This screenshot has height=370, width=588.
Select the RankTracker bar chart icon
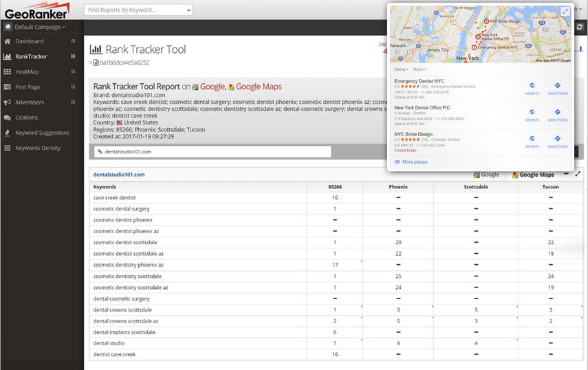[x=7, y=56]
